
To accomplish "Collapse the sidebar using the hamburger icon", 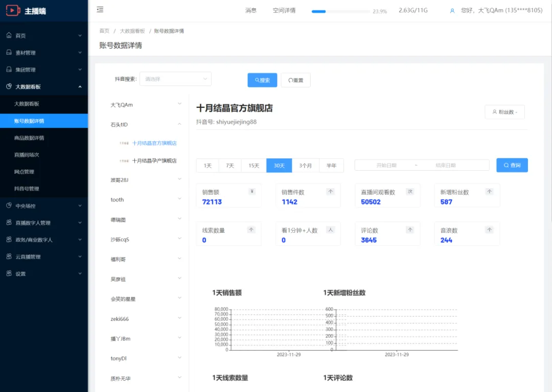I will pos(100,9).
